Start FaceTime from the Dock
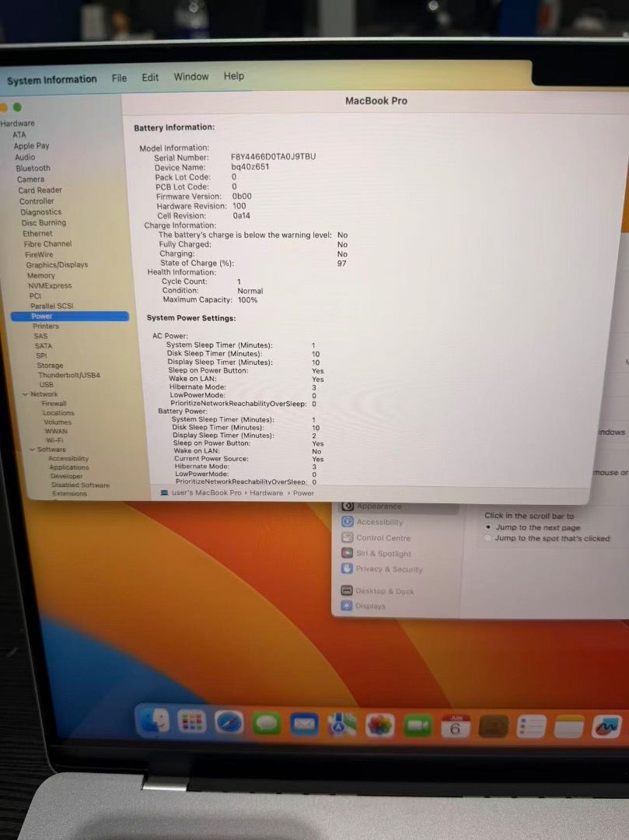629x840 pixels. tap(418, 726)
